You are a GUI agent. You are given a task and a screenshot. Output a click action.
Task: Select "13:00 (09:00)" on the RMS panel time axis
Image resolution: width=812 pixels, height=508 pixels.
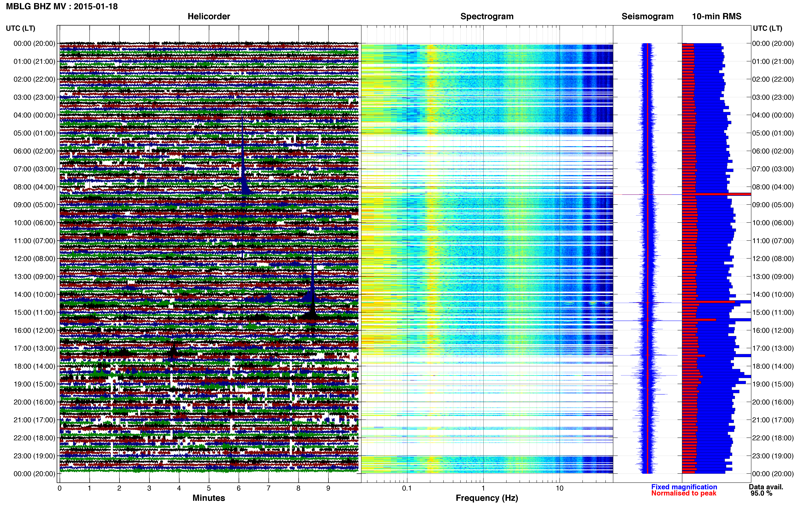pyautogui.click(x=773, y=277)
